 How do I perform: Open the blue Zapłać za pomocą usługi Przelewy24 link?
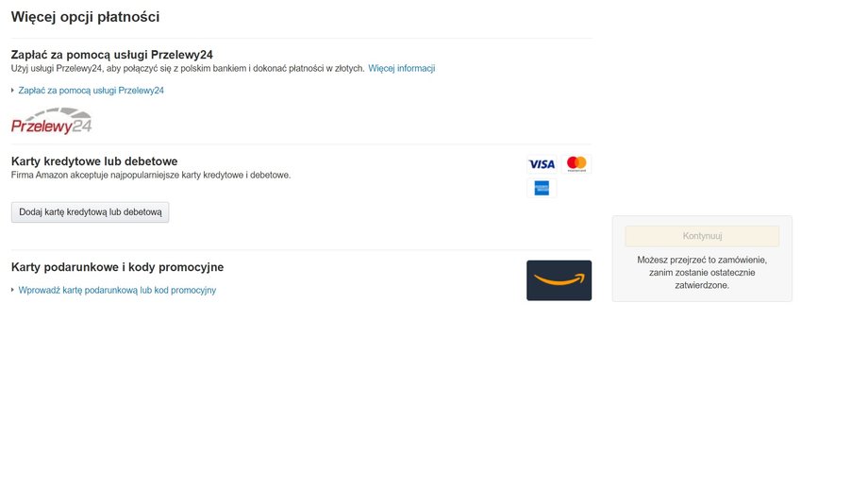91,91
